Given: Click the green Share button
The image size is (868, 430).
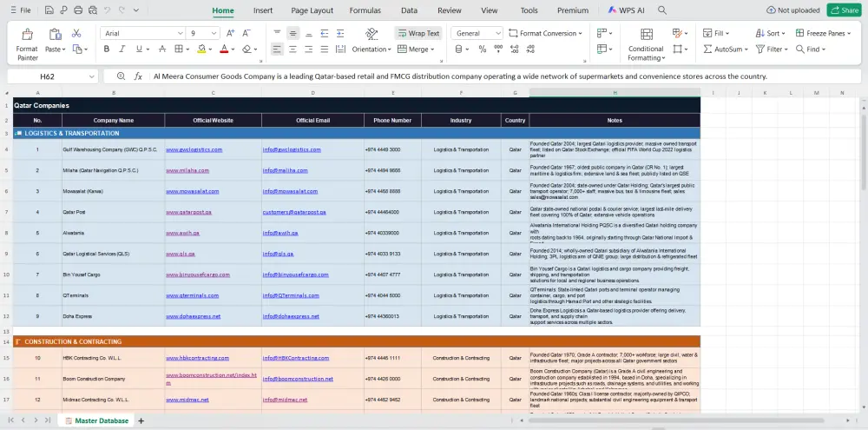Looking at the screenshot, I should 845,10.
